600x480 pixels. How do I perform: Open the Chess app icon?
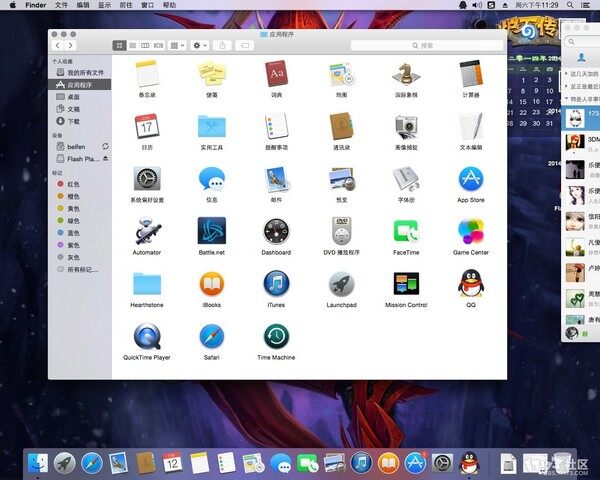[406, 74]
